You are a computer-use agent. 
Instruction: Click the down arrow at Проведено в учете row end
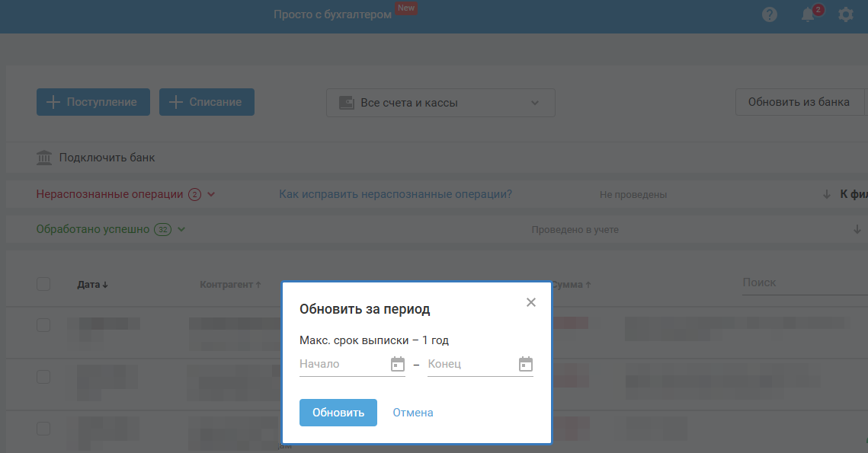tap(857, 229)
